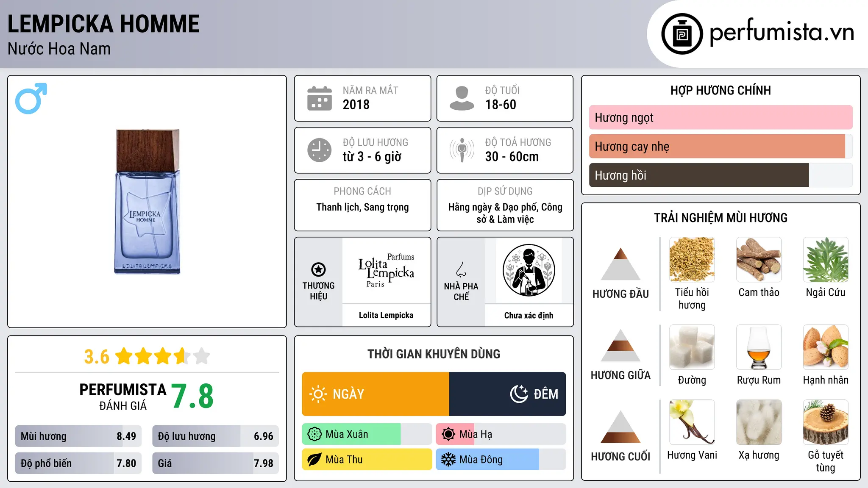This screenshot has height=488, width=868.
Task: Click the Nước Hoa Nam subtitle
Action: click(x=59, y=49)
